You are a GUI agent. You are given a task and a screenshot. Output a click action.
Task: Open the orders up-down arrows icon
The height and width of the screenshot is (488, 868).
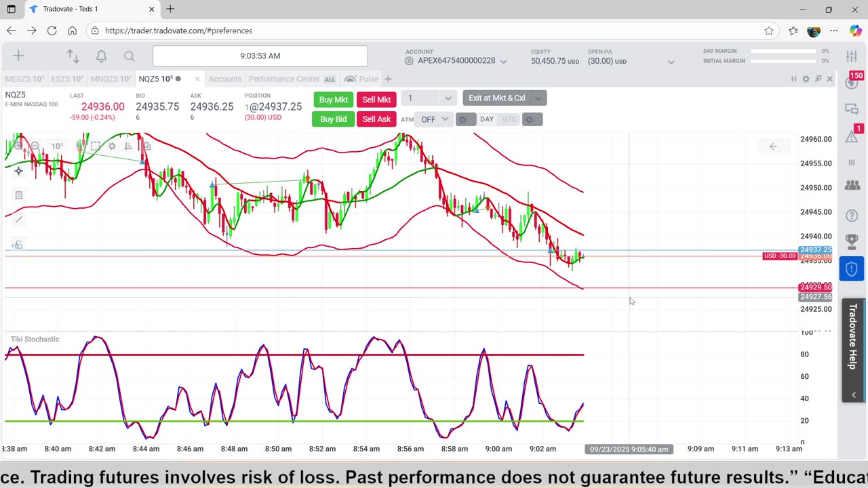[73, 56]
